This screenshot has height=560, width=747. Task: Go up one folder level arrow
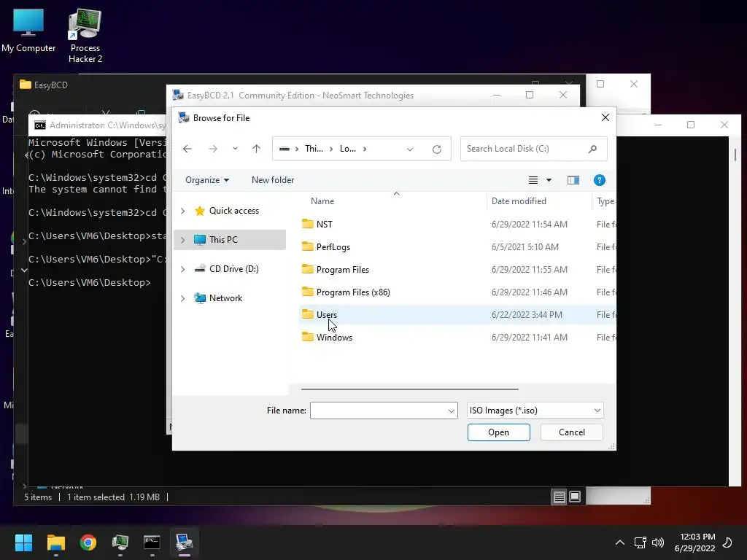tap(256, 149)
